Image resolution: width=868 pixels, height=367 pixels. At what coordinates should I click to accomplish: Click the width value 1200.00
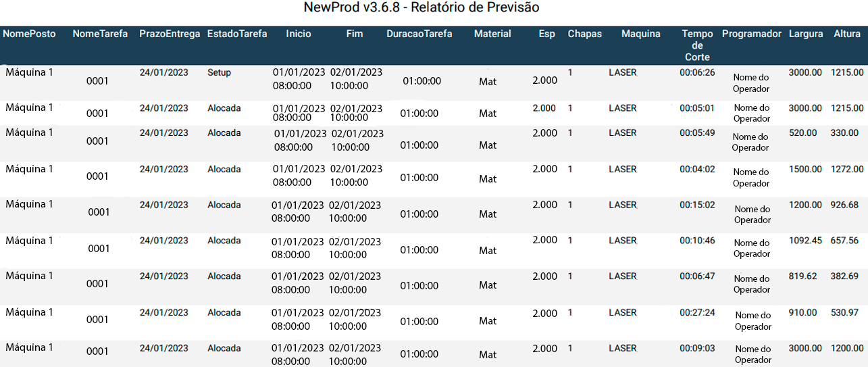tap(806, 205)
